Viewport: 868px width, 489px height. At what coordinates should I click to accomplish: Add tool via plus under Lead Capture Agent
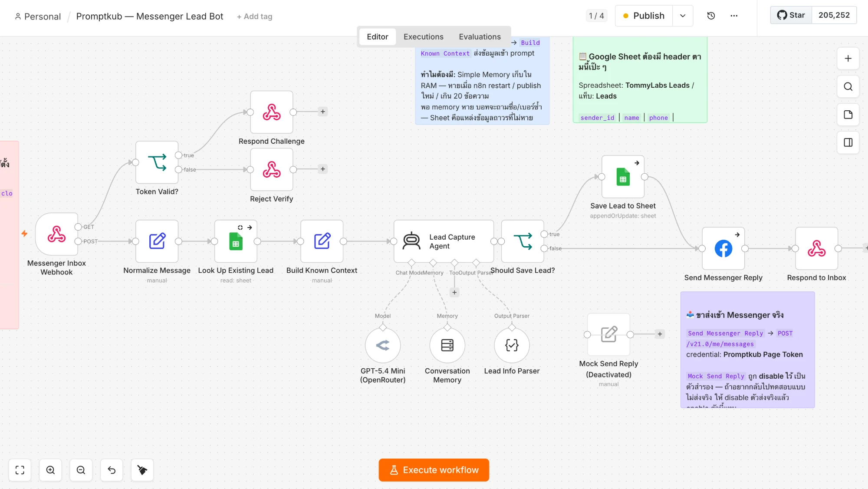[454, 292]
